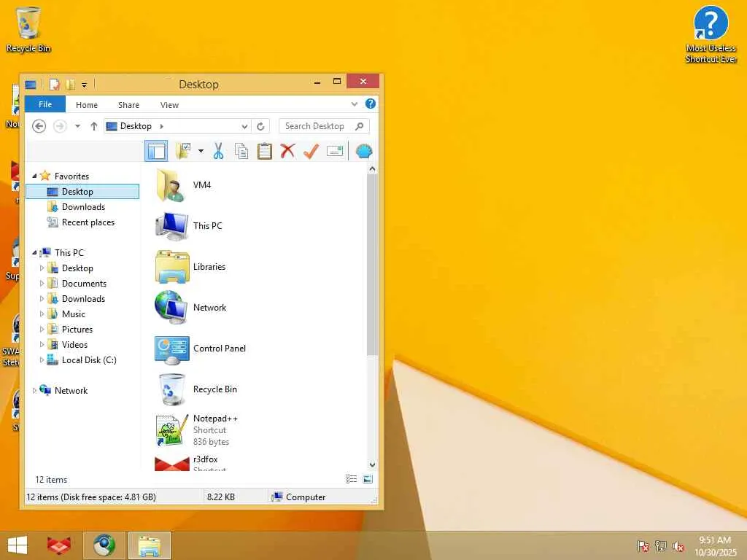This screenshot has height=560, width=747.
Task: Select the VM4 user folder icon
Action: [x=171, y=184]
